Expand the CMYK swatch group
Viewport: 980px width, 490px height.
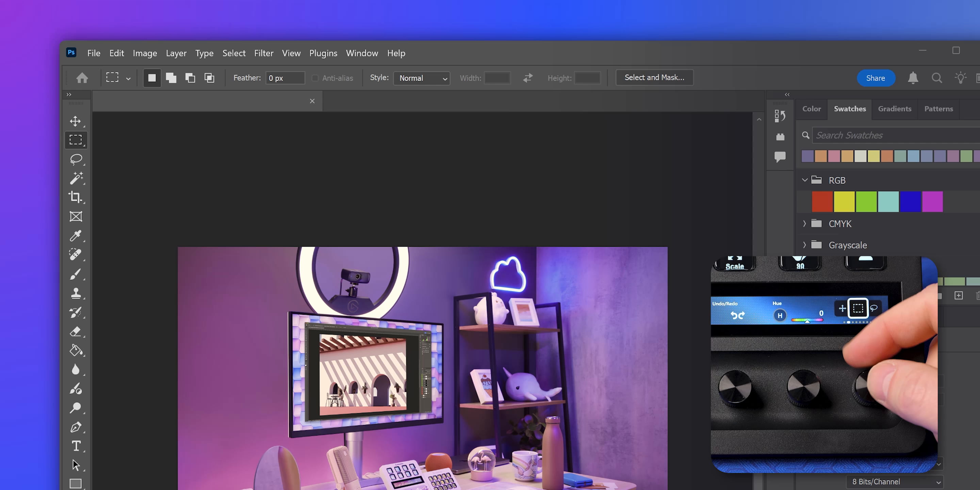pos(804,224)
